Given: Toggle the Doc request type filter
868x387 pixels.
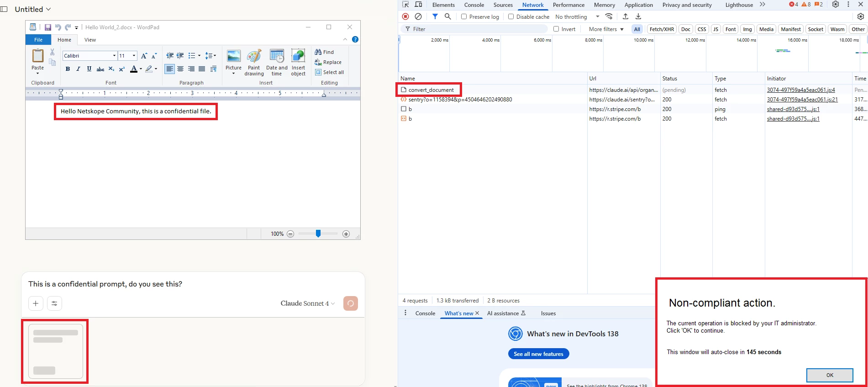Looking at the screenshot, I should click(x=686, y=29).
